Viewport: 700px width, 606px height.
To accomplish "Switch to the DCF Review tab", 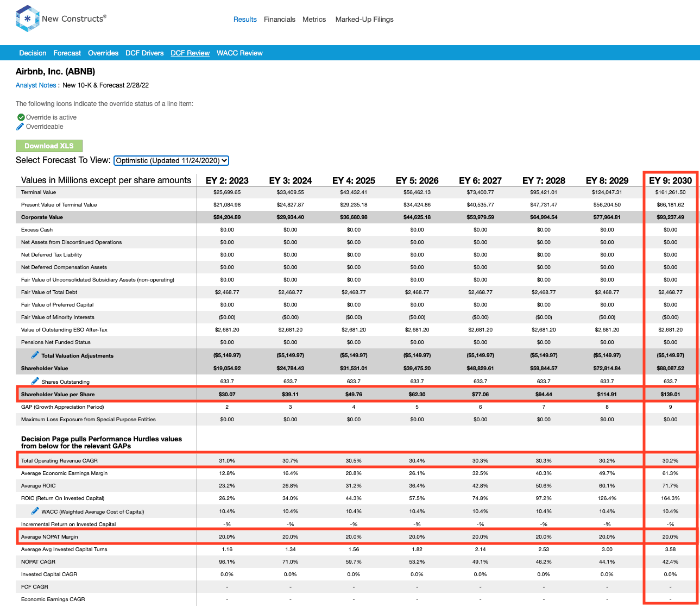I will coord(190,53).
